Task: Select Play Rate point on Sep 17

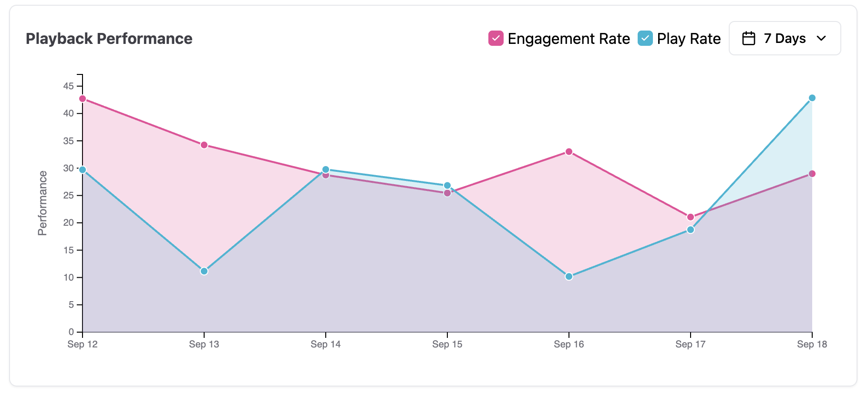Action: tap(691, 230)
